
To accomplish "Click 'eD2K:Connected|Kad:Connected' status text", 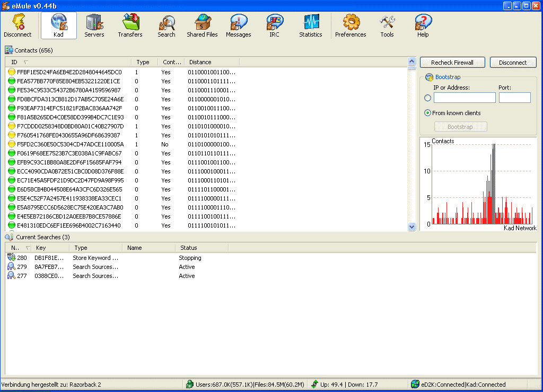I will tap(463, 385).
